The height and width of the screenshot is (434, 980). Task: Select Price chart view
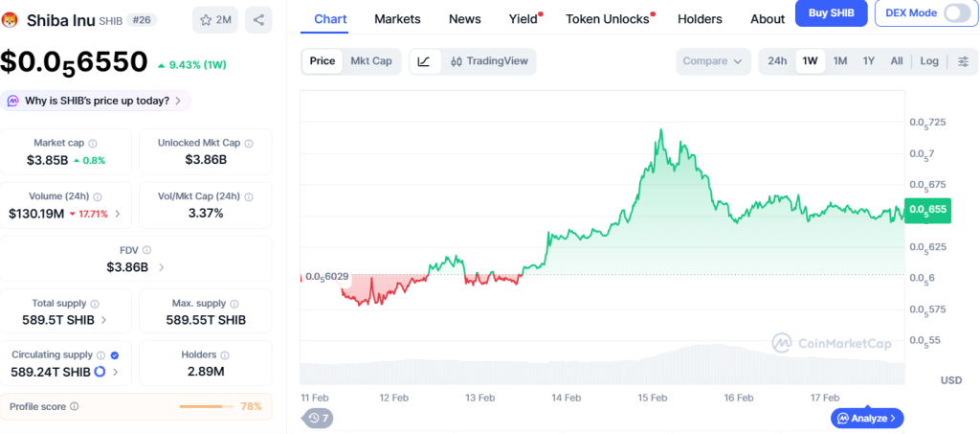[x=323, y=61]
